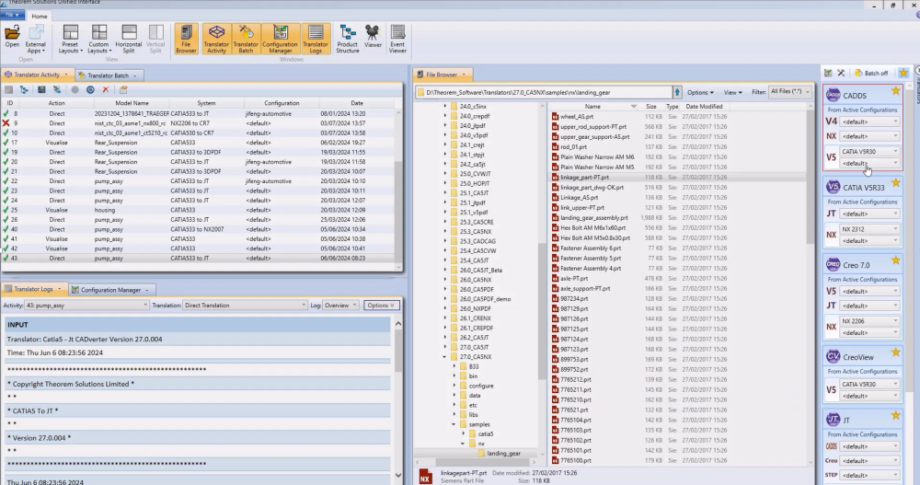Collapse the samples folder in the tree
Screen dimensions: 920x485
click(454, 424)
